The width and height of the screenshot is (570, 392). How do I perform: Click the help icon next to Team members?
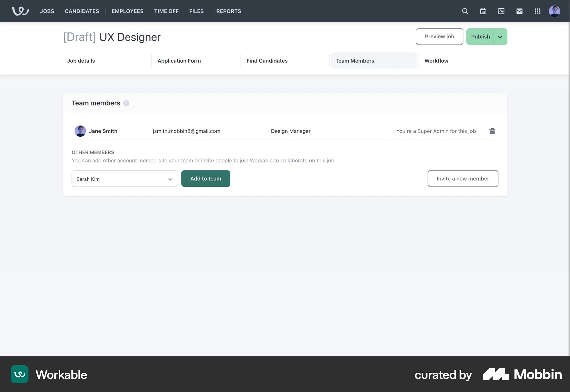coord(126,103)
